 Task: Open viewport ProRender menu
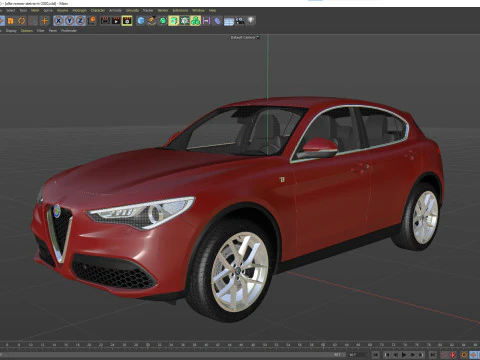click(x=69, y=30)
